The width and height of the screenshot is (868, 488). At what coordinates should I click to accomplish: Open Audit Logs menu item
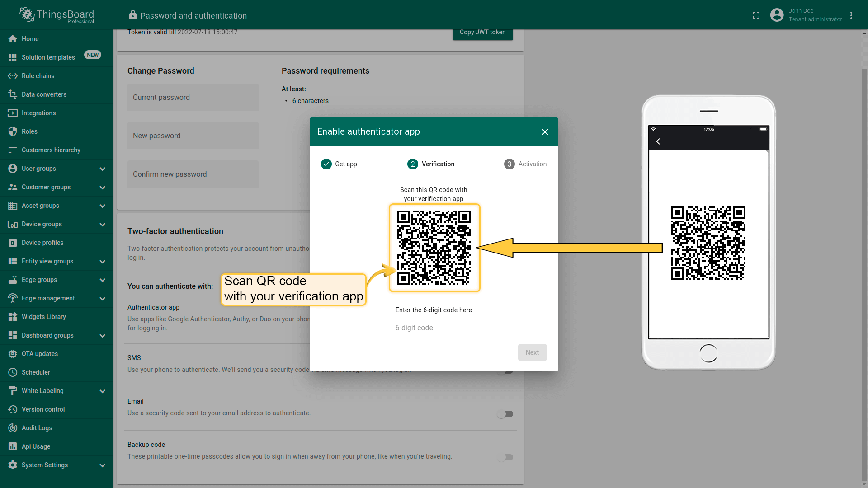(57, 428)
